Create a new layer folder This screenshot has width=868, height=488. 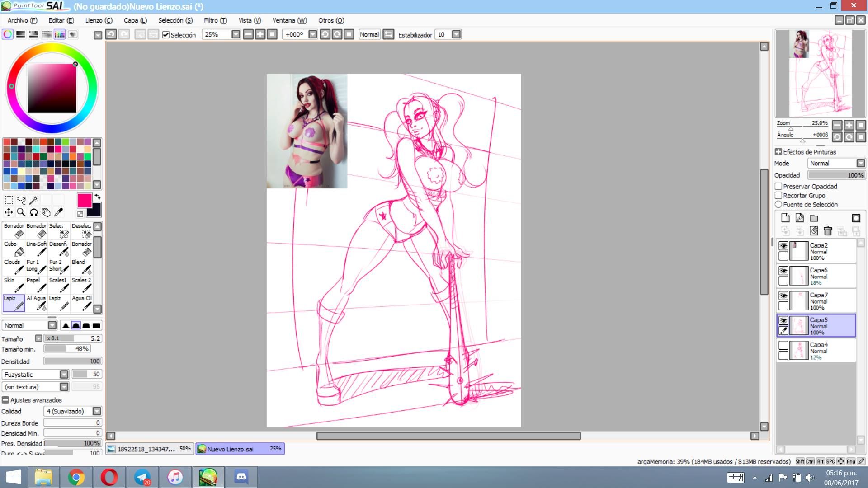coord(814,218)
